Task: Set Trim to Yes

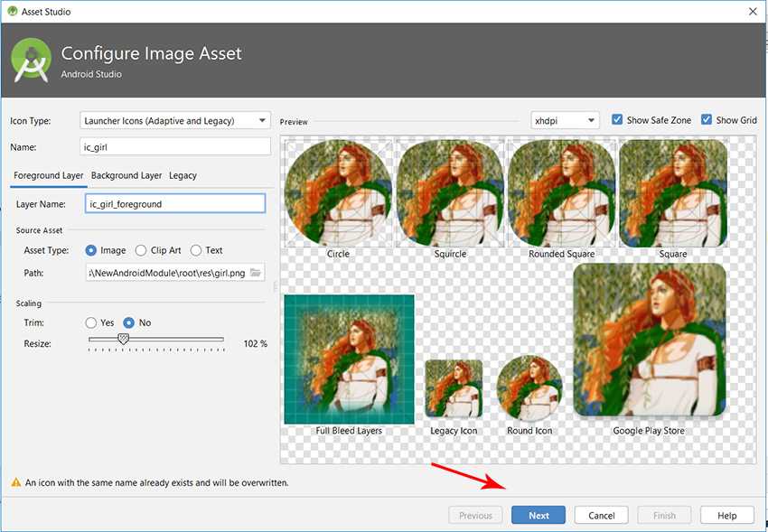Action: tap(91, 322)
